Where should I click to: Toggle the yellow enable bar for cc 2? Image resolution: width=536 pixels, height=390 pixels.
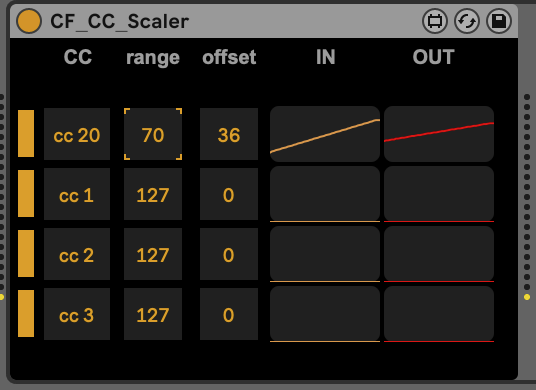tap(26, 253)
